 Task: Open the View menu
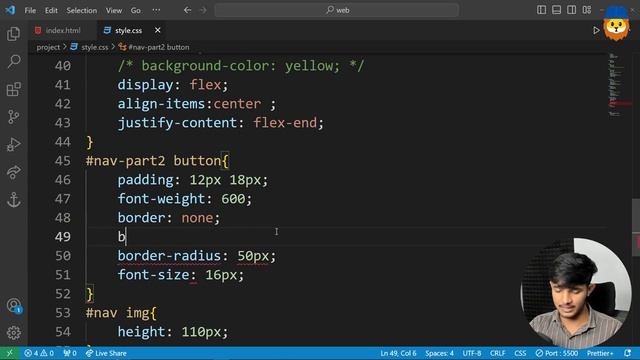[113, 10]
